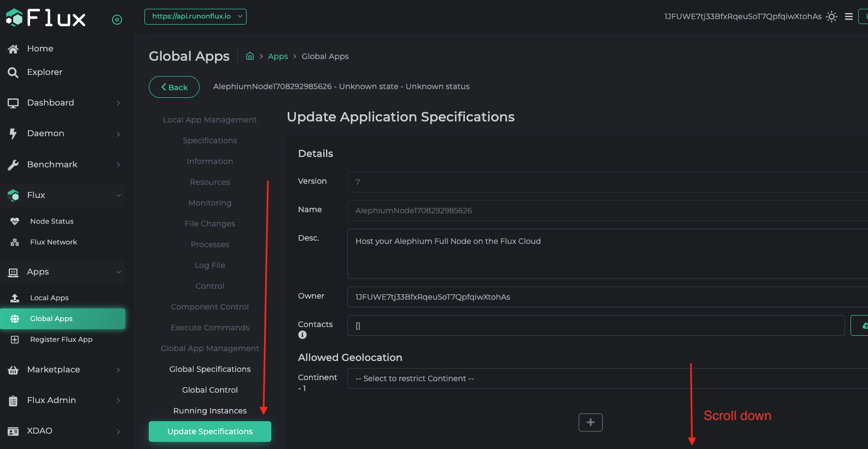
Task: Select the Execute Commands tab
Action: tap(210, 328)
